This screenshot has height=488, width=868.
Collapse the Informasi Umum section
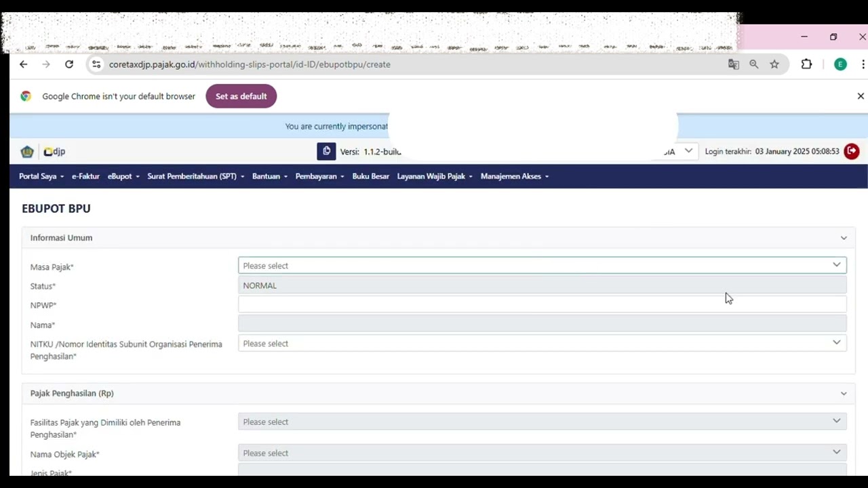coord(844,238)
